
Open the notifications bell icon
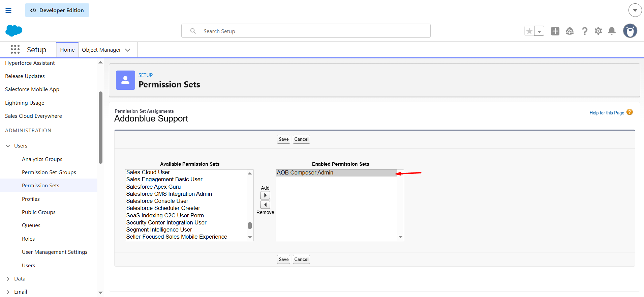coord(612,31)
